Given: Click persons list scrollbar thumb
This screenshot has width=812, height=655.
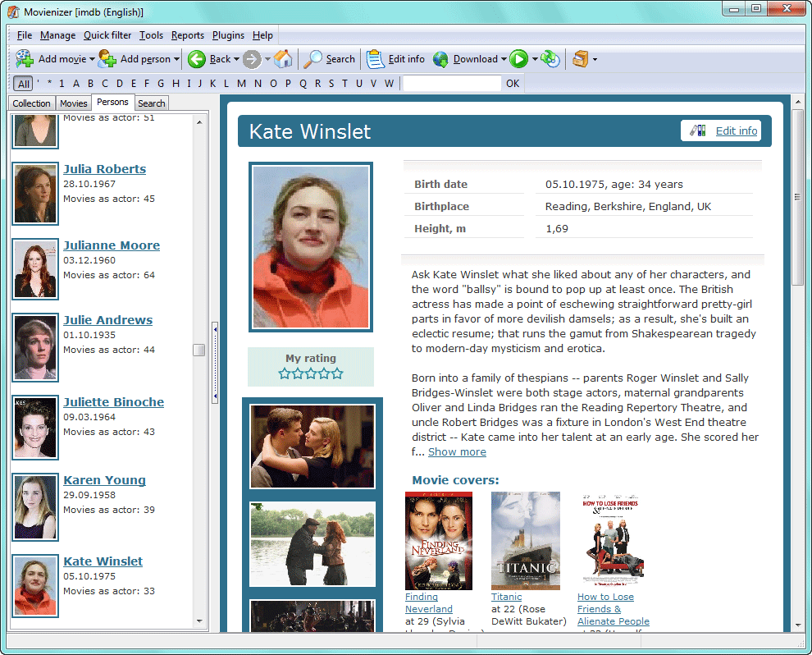Looking at the screenshot, I should pyautogui.click(x=198, y=350).
